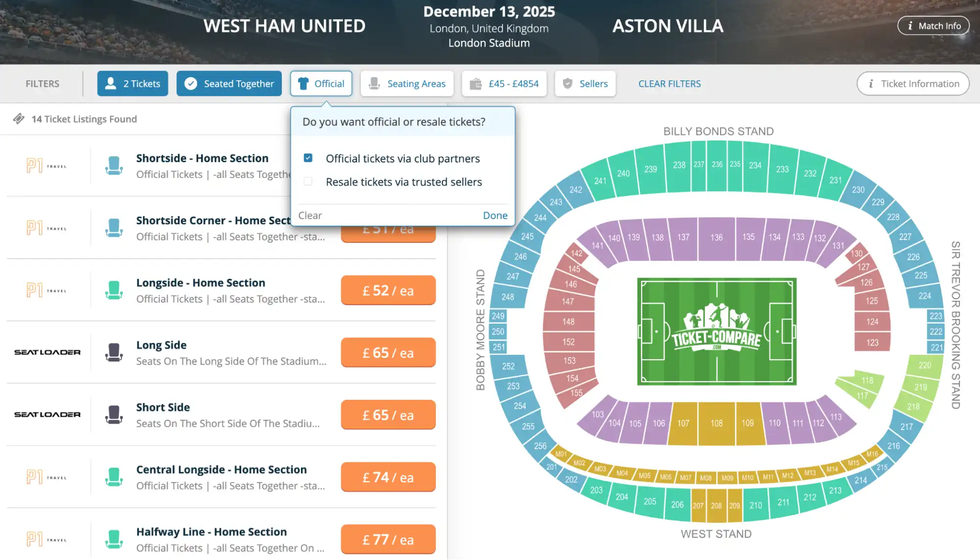Click the ticket tag icon next to 14 Ticket Listings Found
The height and width of the screenshot is (560, 980).
tap(19, 119)
